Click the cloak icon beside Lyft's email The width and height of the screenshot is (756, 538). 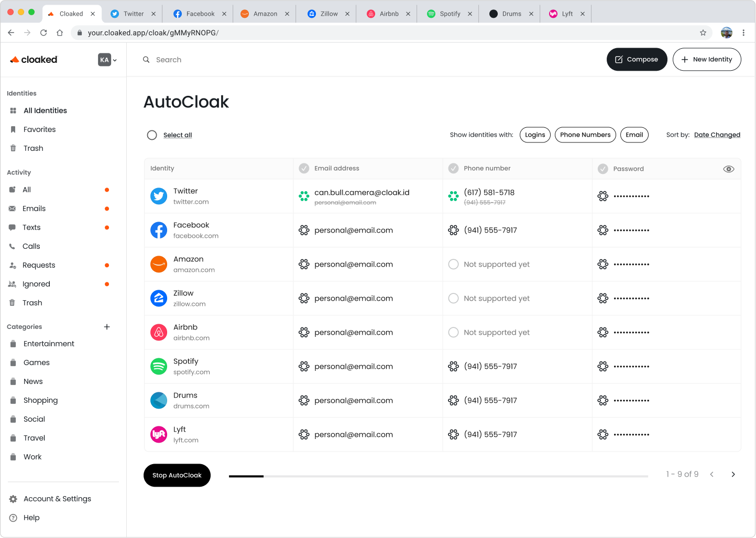coord(304,434)
